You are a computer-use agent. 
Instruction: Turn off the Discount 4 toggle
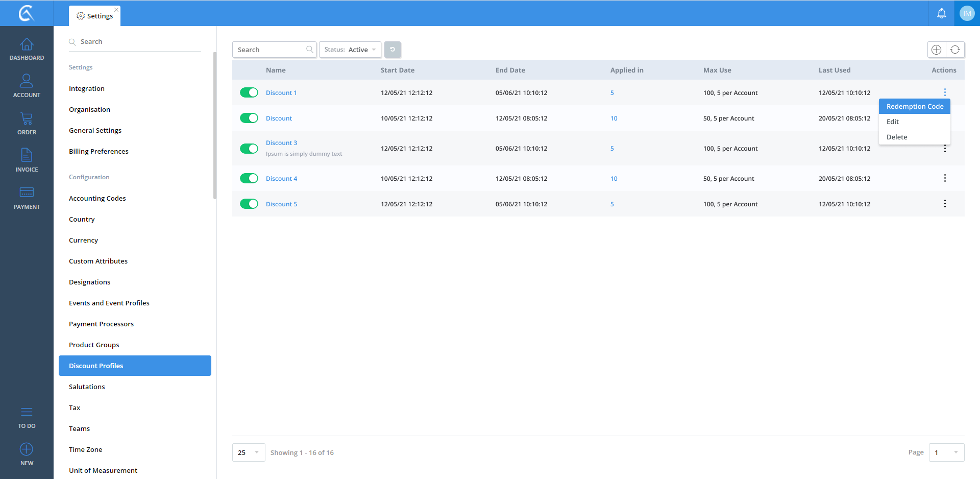[x=249, y=178]
